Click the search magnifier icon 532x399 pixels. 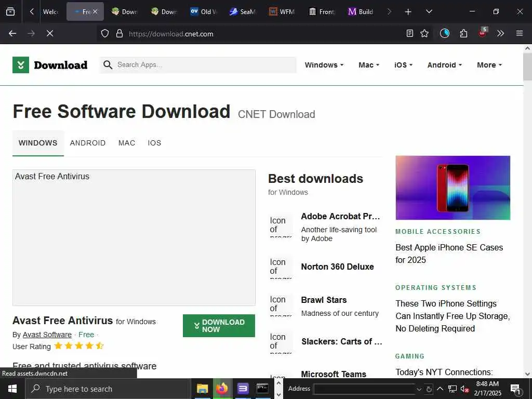click(108, 65)
